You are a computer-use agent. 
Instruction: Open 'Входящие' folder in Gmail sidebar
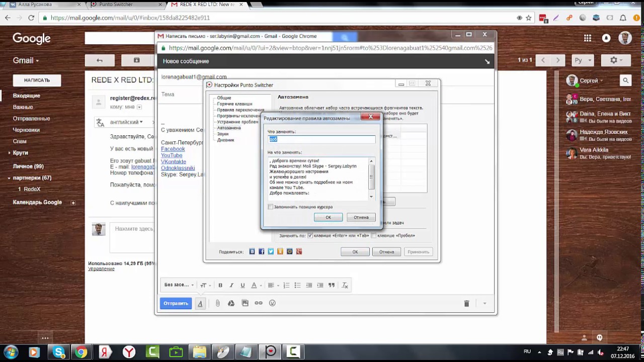(27, 96)
